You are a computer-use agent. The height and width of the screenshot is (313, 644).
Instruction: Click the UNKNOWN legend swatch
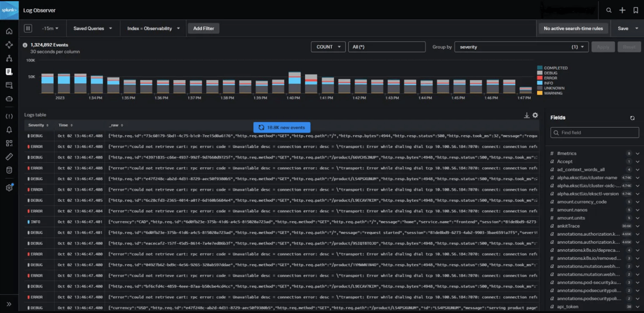pos(540,88)
